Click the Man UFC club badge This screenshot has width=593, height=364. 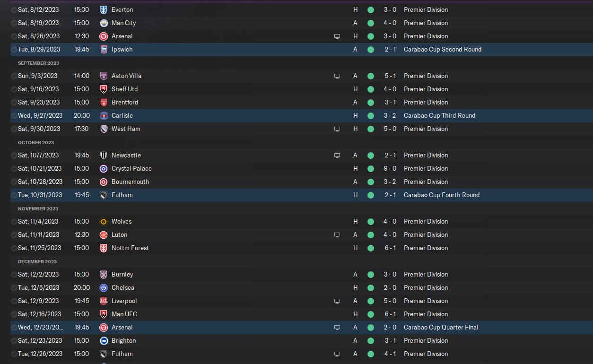104,314
